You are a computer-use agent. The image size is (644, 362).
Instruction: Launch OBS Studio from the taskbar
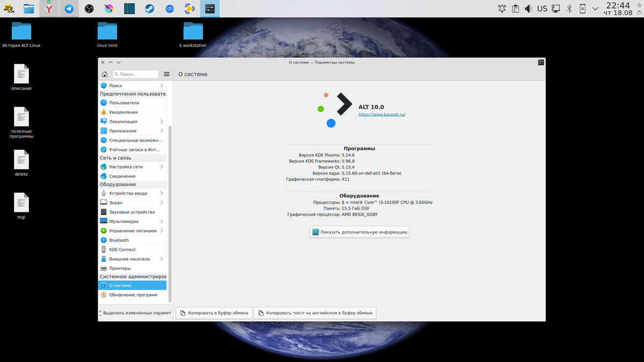(89, 9)
